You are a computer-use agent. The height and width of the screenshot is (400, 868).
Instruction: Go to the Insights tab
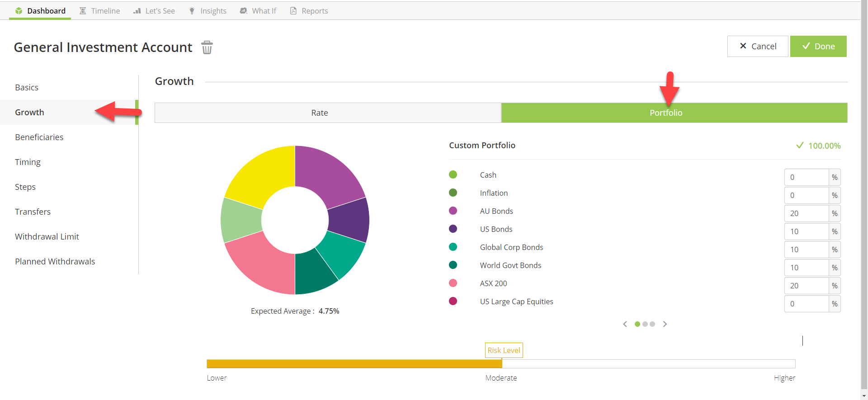(x=208, y=11)
